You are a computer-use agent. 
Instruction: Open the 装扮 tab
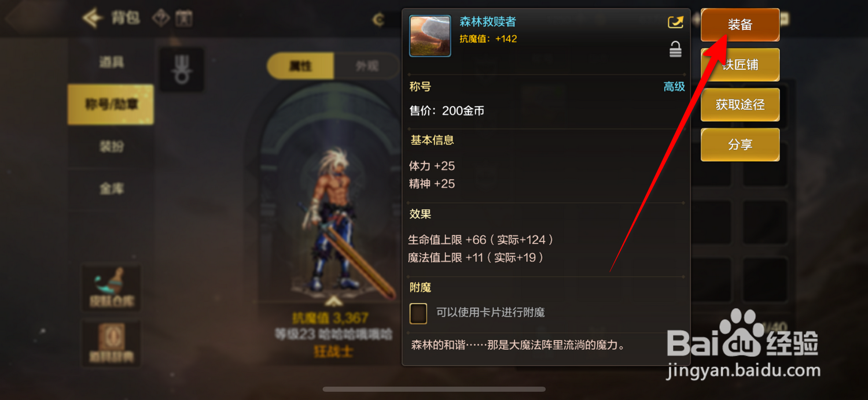pos(111,146)
